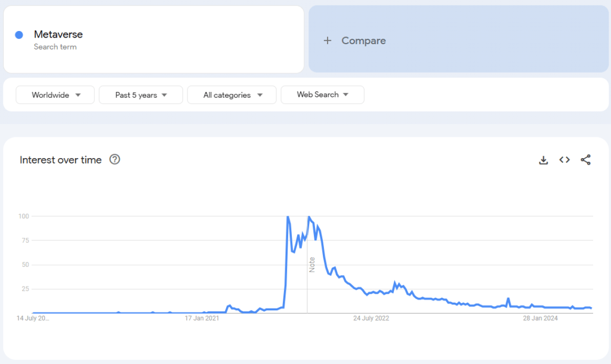Download the Interest over time data

click(544, 160)
